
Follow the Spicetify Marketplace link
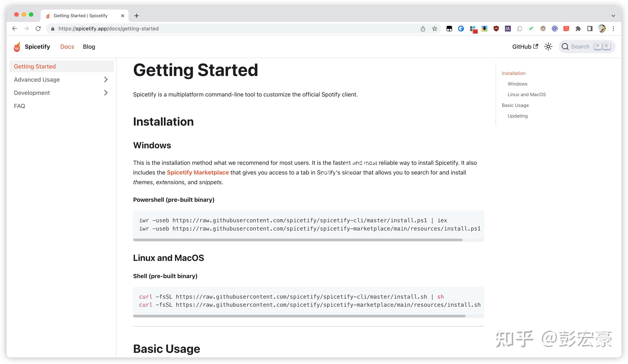198,172
